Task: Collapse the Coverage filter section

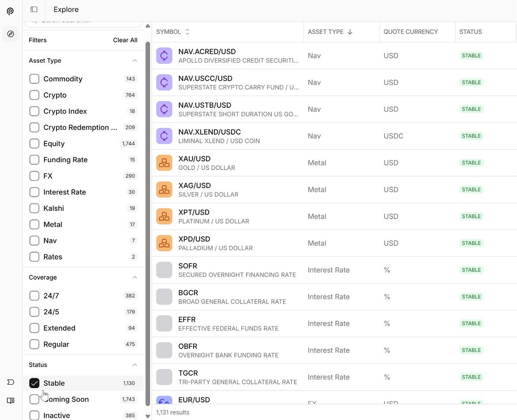Action: pos(135,277)
